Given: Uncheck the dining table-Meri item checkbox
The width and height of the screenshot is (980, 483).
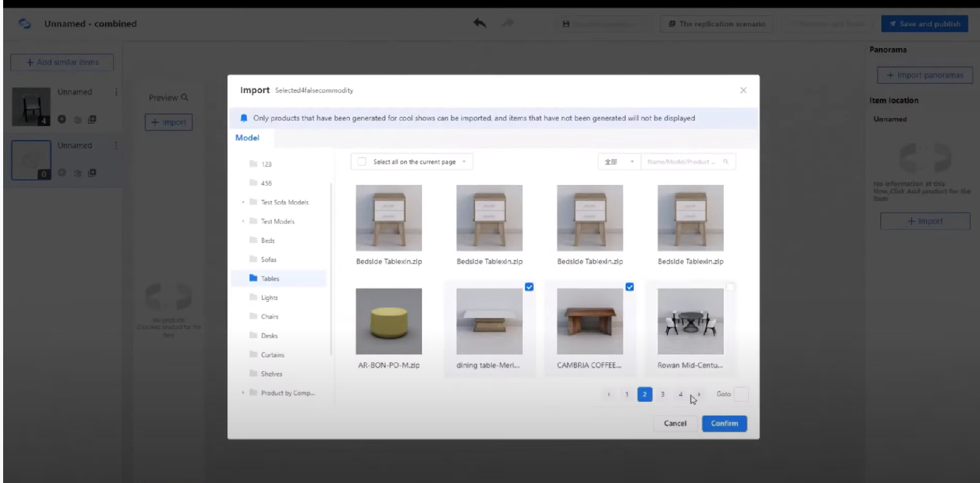Looking at the screenshot, I should tap(529, 287).
